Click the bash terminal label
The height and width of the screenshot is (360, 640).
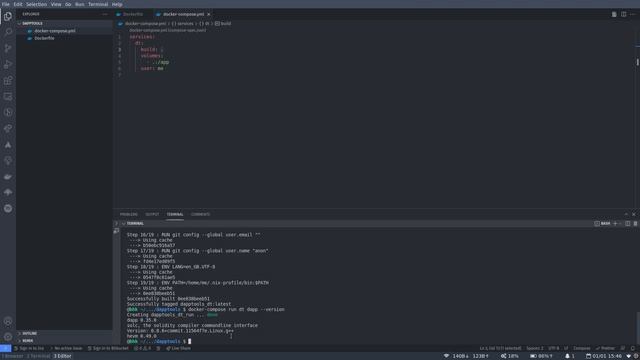[x=602, y=224]
